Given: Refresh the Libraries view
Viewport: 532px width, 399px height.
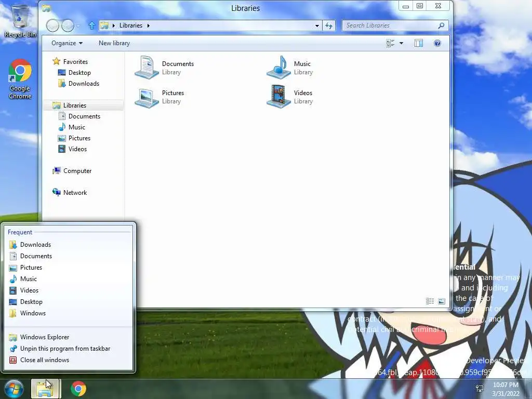Looking at the screenshot, I should coord(329,25).
